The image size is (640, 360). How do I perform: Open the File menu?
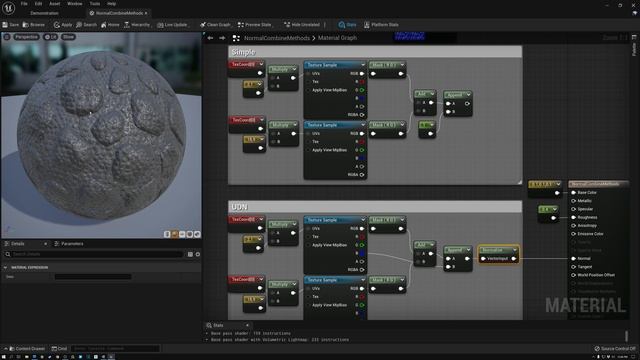[x=24, y=3]
